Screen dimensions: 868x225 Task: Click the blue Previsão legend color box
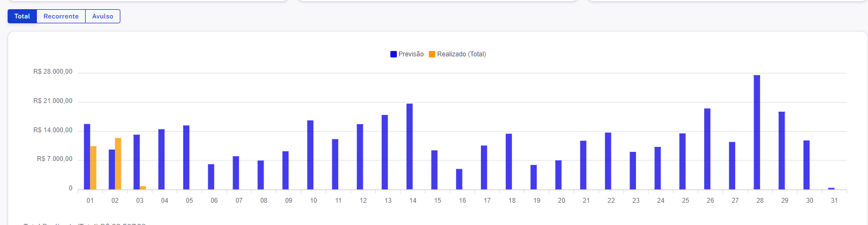394,54
